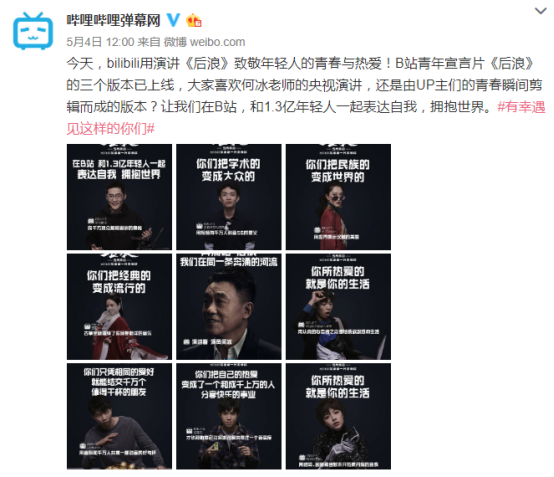Image resolution: width=554 pixels, height=477 pixels.
Task: Open the 分享快乐的事业 poster thumbnail
Action: pyautogui.click(x=229, y=416)
